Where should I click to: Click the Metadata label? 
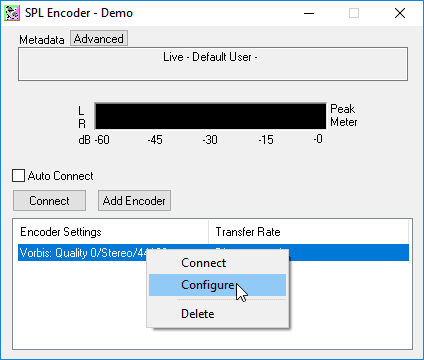pyautogui.click(x=42, y=40)
